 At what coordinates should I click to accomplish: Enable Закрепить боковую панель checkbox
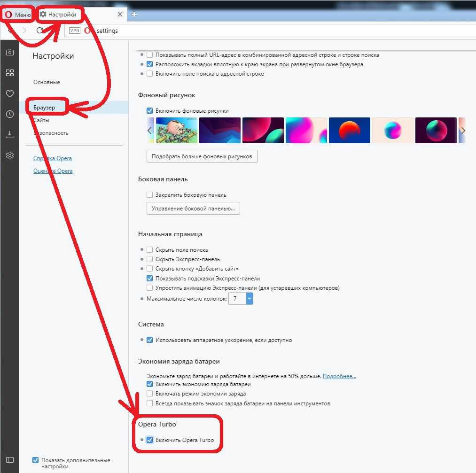(150, 195)
